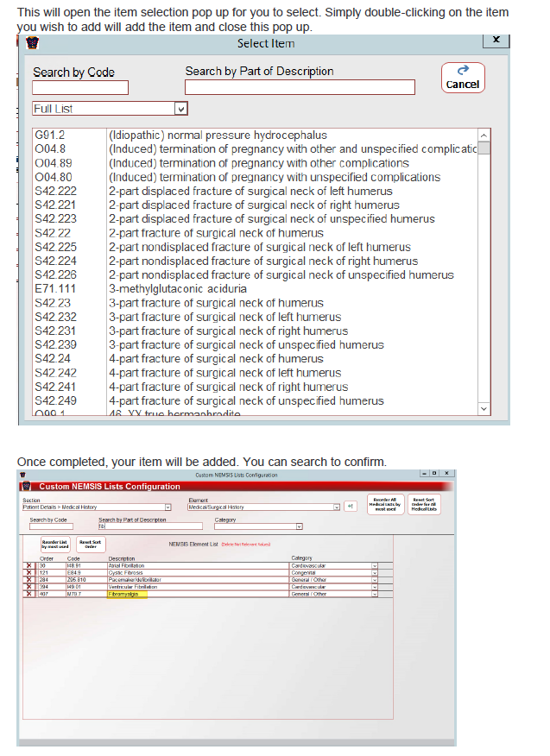
Task: Open the Element dropdown Medical/Surgical History
Action: [x=337, y=507]
